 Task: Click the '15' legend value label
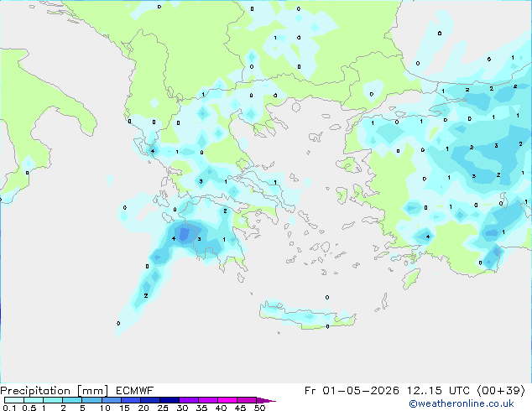coord(124,408)
